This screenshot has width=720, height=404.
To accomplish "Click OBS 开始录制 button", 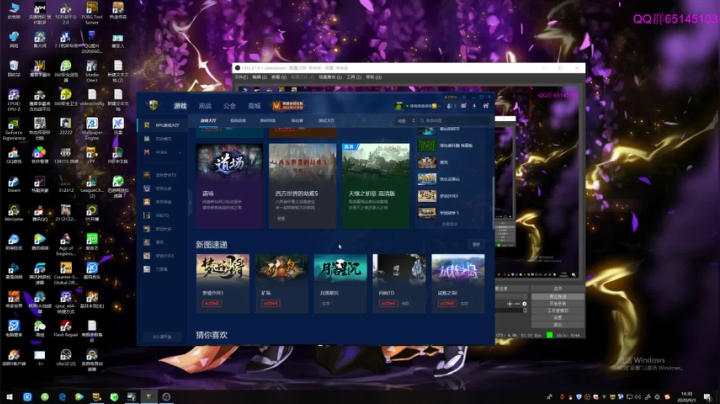I will (558, 303).
